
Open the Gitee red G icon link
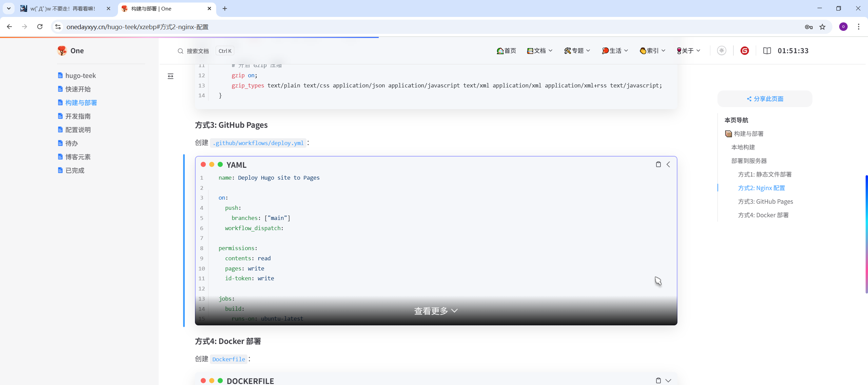(745, 50)
